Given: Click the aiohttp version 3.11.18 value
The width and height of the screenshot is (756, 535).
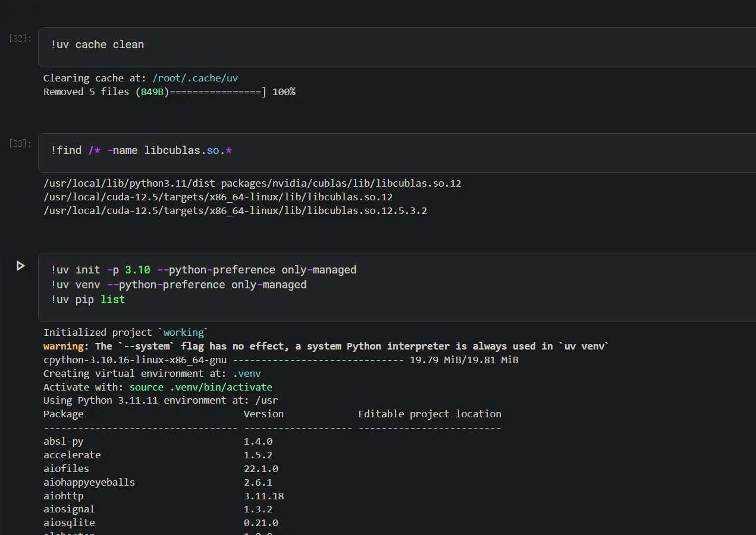Looking at the screenshot, I should coord(263,496).
